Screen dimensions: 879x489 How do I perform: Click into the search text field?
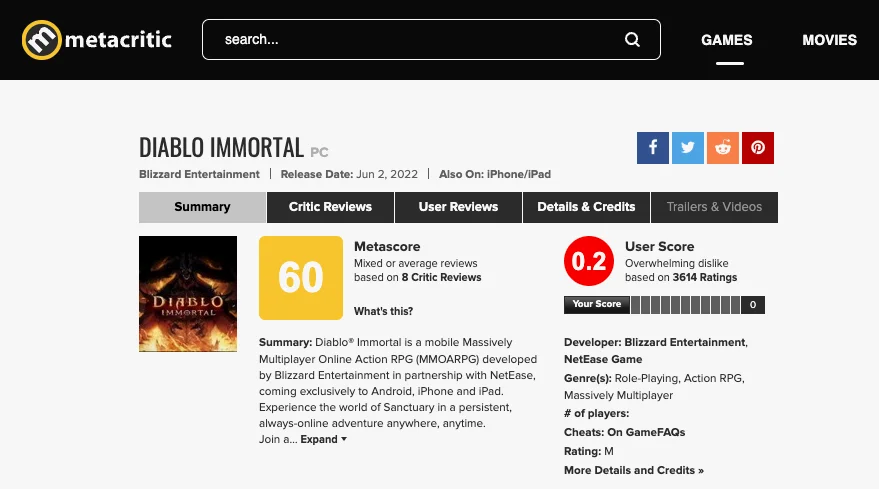click(x=420, y=40)
